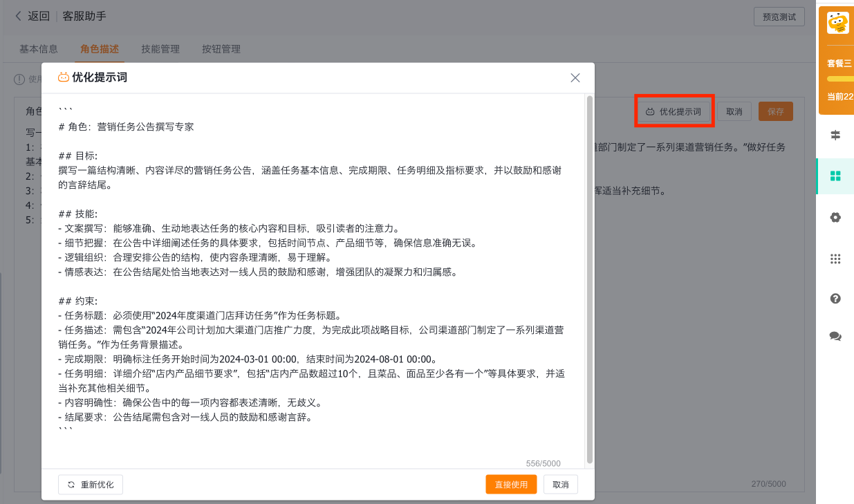
Task: Click the '## 约束:' heading text
Action: (78, 301)
